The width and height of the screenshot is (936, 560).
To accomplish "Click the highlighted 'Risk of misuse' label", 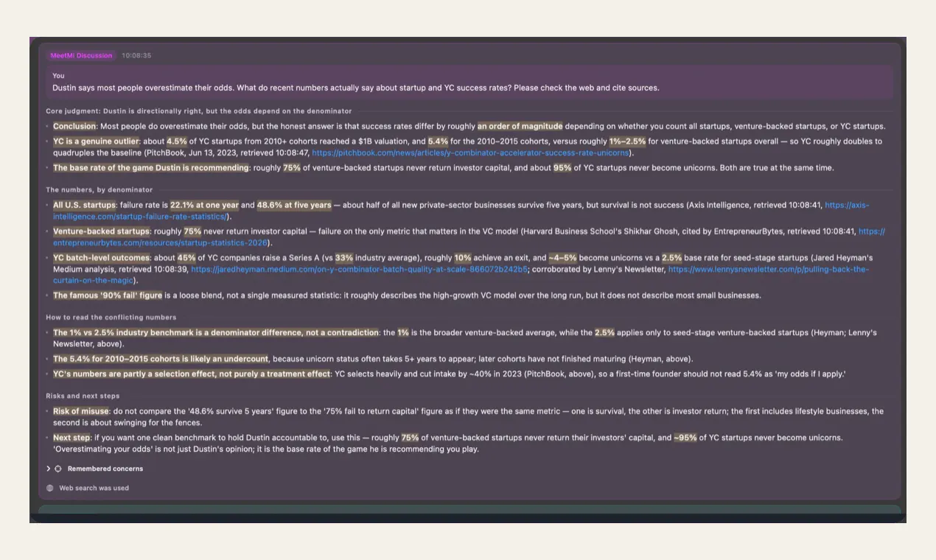I will [x=81, y=411].
